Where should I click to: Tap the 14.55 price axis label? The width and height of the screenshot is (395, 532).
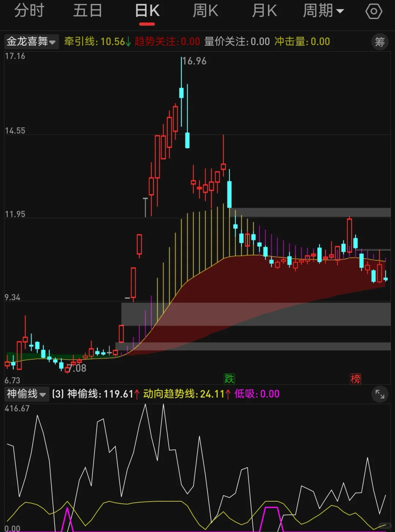(15, 131)
